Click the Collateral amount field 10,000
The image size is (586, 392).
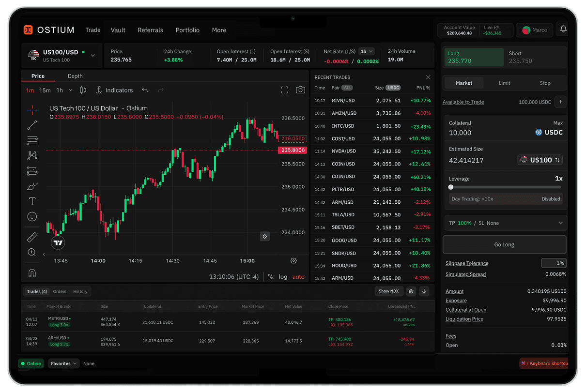(x=460, y=133)
